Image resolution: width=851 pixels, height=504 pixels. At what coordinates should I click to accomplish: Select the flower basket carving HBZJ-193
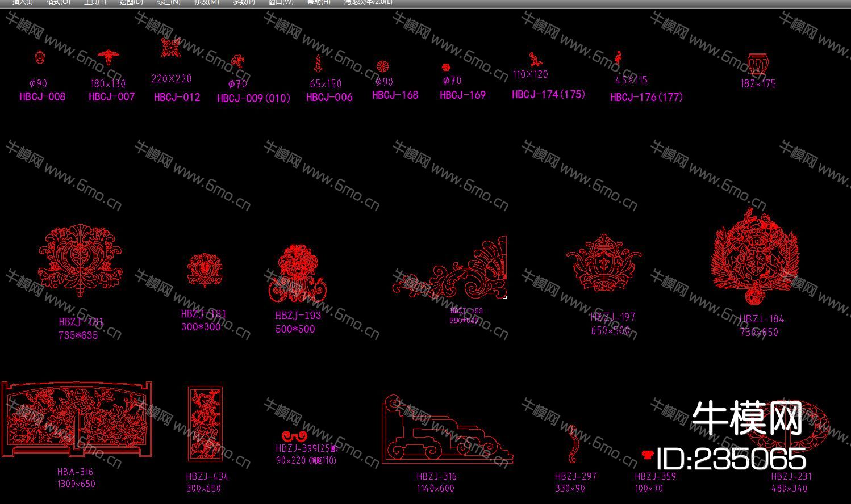(x=297, y=274)
